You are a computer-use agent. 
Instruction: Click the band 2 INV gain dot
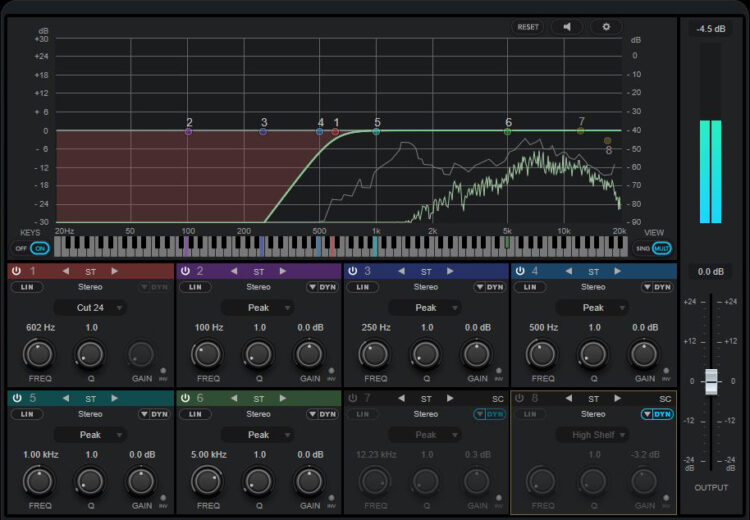[x=331, y=371]
